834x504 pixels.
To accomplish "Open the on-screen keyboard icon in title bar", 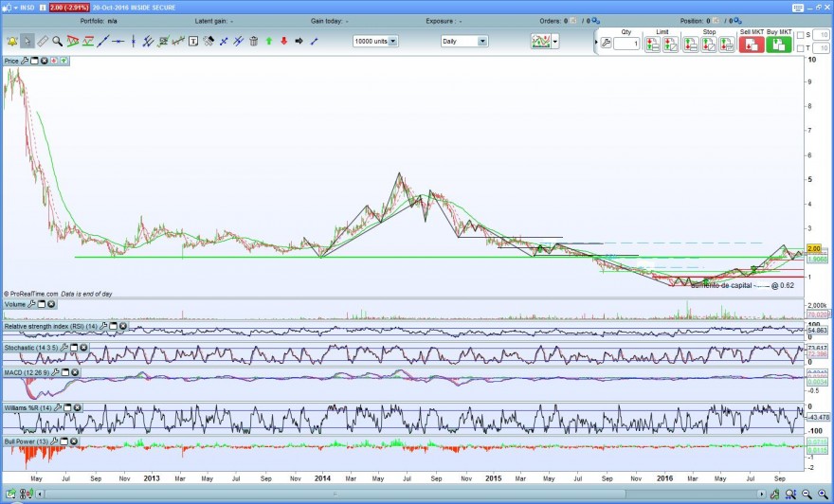I will [798, 8].
